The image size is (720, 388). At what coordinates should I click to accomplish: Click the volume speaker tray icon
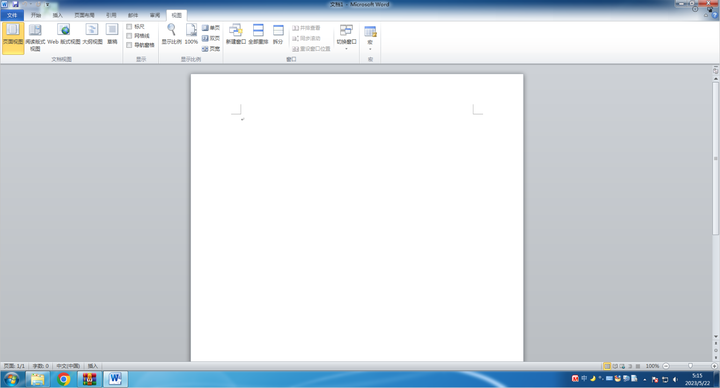(x=675, y=379)
